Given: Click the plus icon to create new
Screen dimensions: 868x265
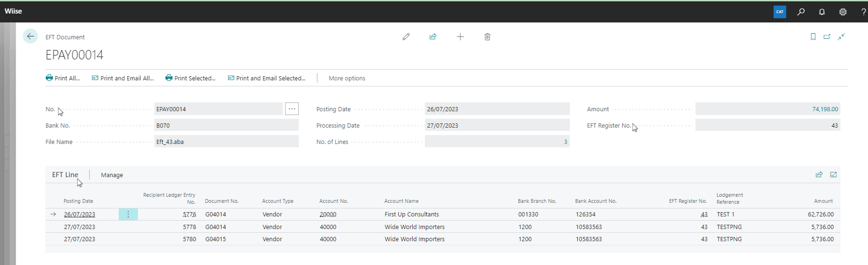Looking at the screenshot, I should click(x=460, y=37).
